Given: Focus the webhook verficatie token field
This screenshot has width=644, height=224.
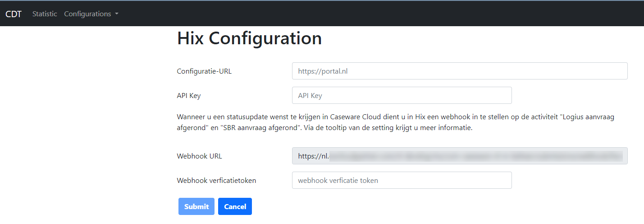Looking at the screenshot, I should [x=402, y=180].
